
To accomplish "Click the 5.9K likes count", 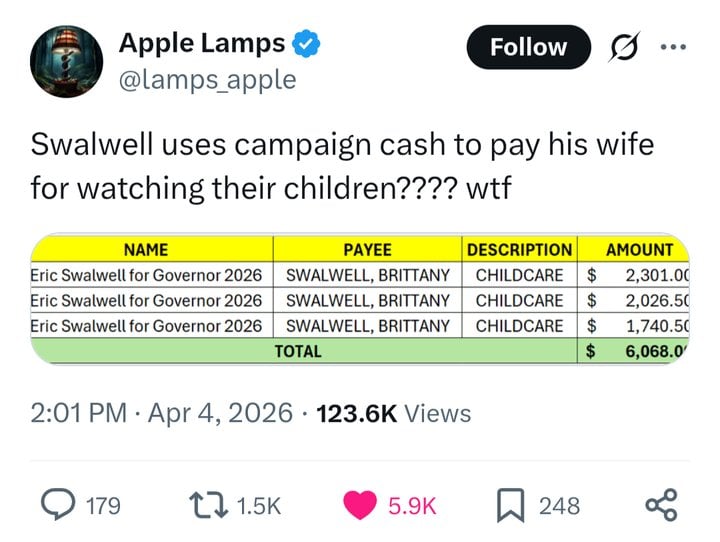I will click(x=412, y=506).
